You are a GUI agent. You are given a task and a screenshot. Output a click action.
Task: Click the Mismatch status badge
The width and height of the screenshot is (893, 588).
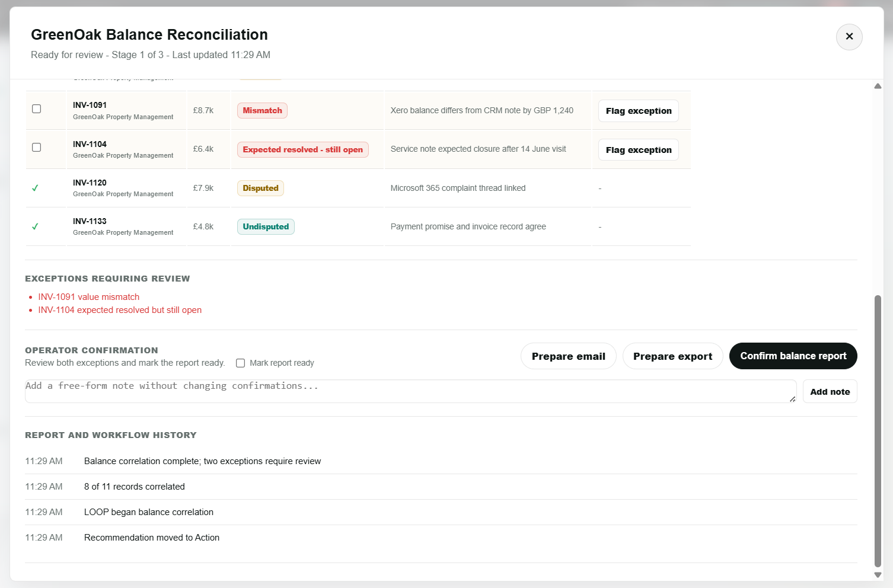262,111
